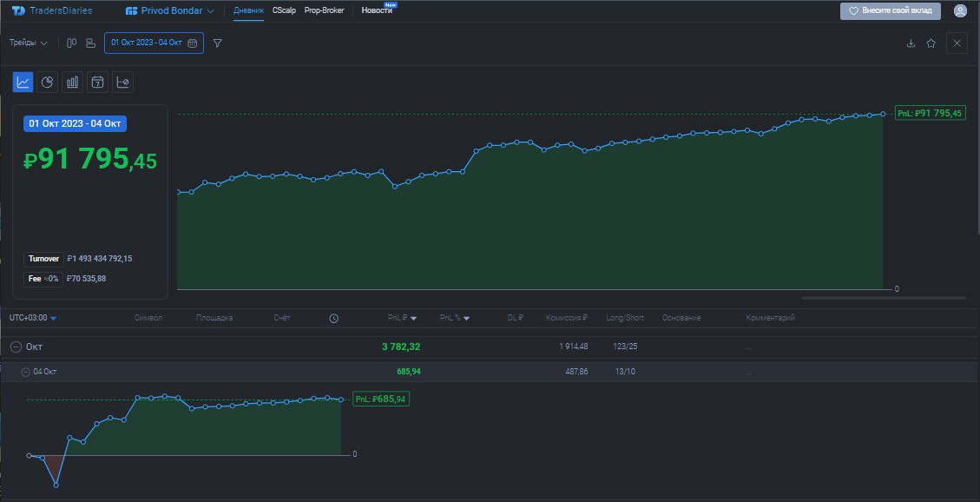Click the TradersDiaries logo link
This screenshot has height=502, width=980.
[x=50, y=10]
